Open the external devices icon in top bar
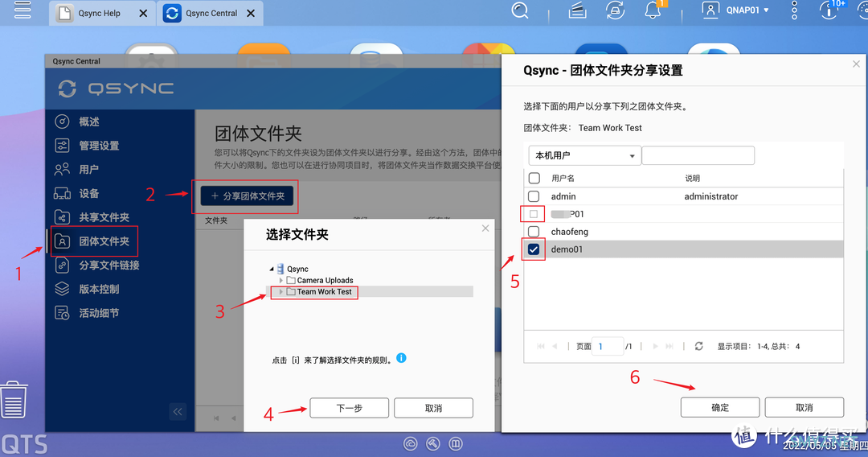The height and width of the screenshot is (457, 868). (x=615, y=10)
